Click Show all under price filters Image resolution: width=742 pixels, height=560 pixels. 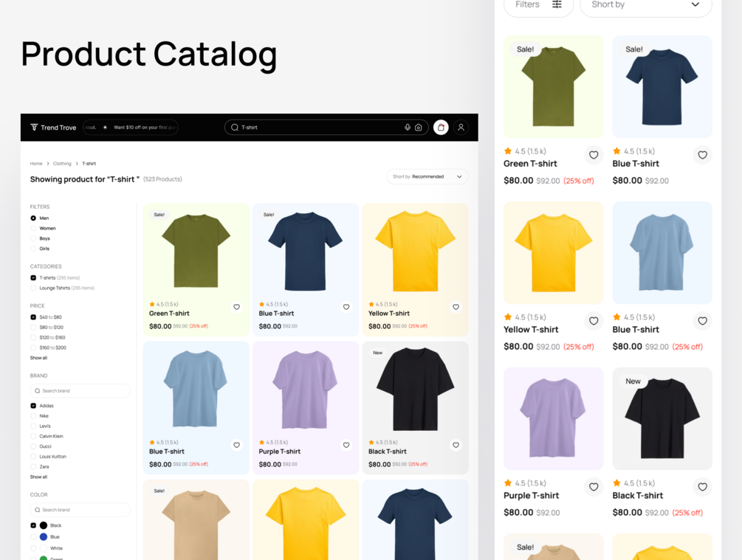pyautogui.click(x=39, y=358)
